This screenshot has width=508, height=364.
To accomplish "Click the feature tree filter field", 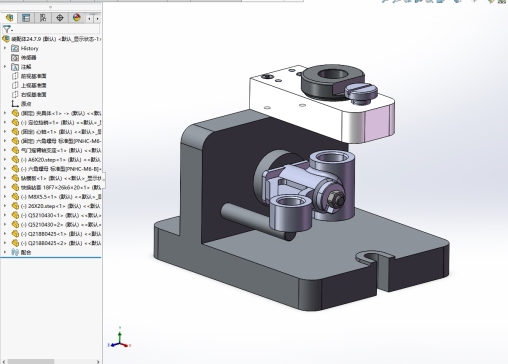I will (x=51, y=29).
